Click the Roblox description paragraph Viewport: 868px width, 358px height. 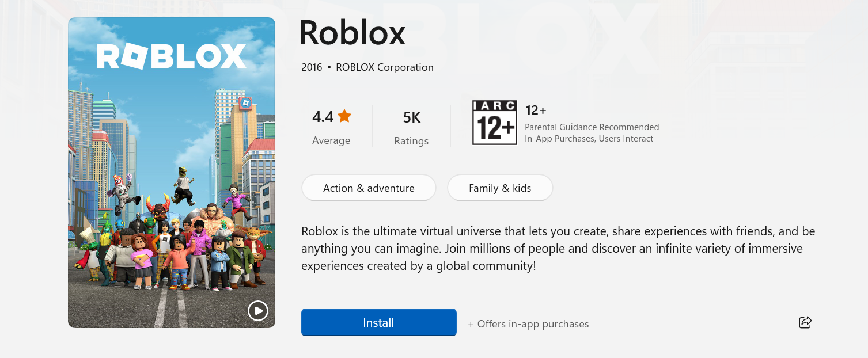(x=558, y=249)
